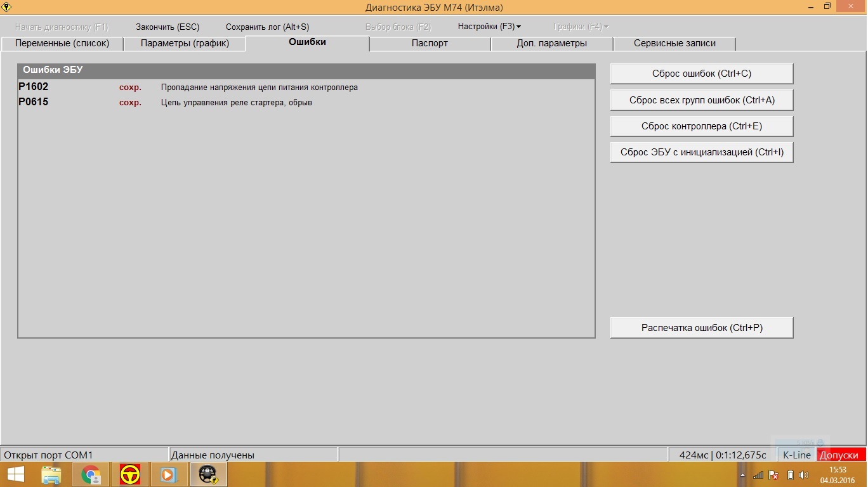This screenshot has height=487, width=868.
Task: Click Закончить (ESC) to end diagnostics
Action: 168,27
